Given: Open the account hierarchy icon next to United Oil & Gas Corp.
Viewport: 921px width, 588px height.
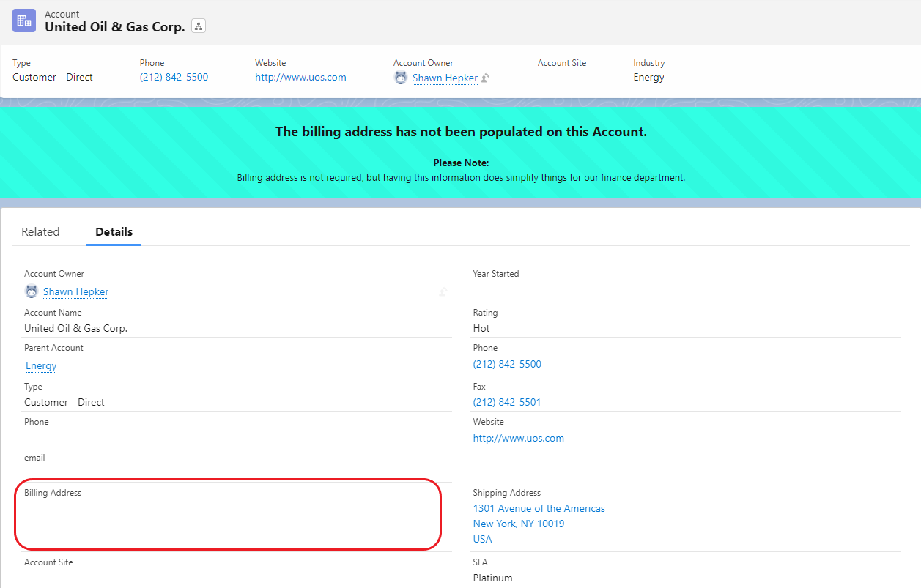Looking at the screenshot, I should (x=199, y=26).
